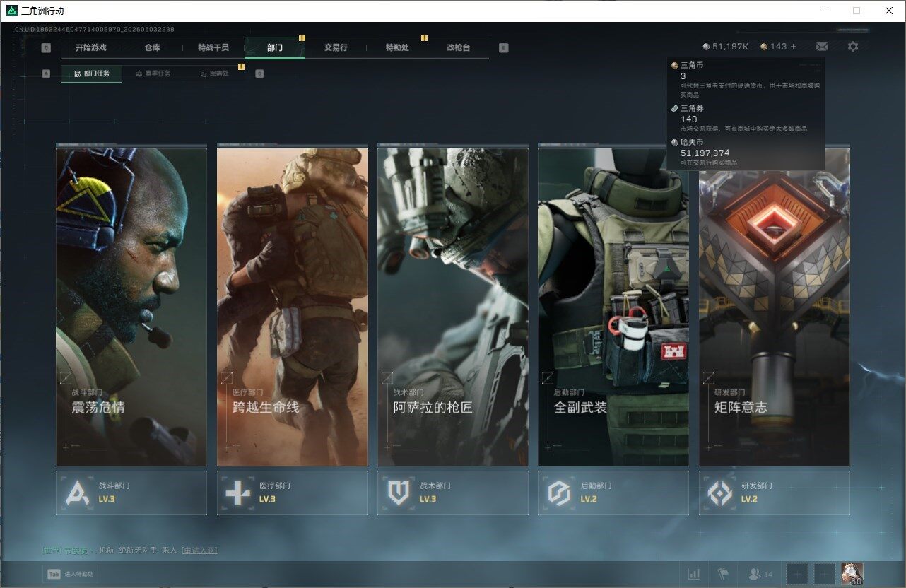Image resolution: width=906 pixels, height=588 pixels.
Task: Click the flag icon in bottom bar
Action: pos(722,575)
